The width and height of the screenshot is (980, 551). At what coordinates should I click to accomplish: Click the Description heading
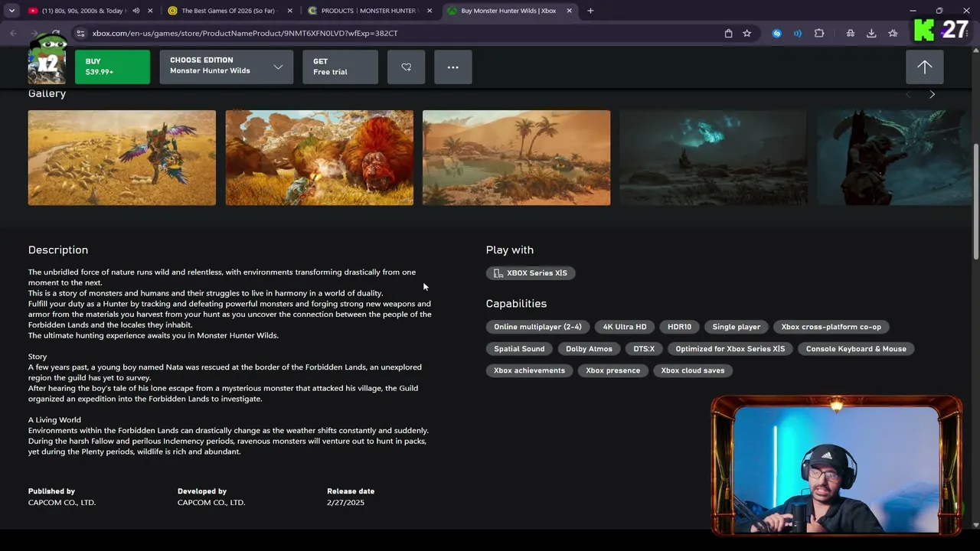58,250
